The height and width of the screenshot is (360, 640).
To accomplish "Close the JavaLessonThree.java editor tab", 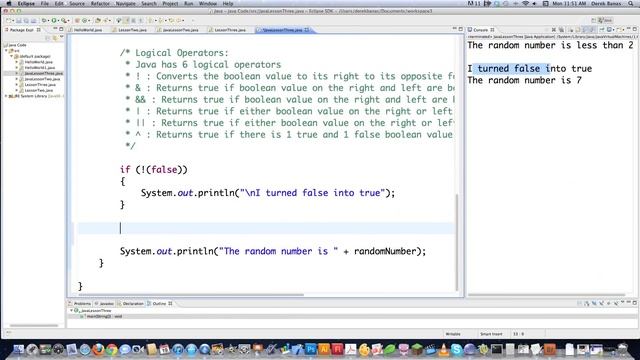I will (307, 30).
